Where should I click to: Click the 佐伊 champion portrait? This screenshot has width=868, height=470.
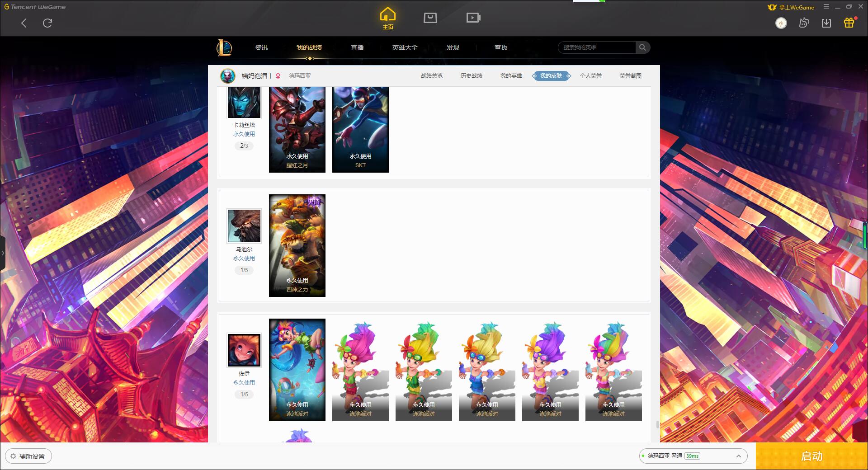(x=244, y=350)
